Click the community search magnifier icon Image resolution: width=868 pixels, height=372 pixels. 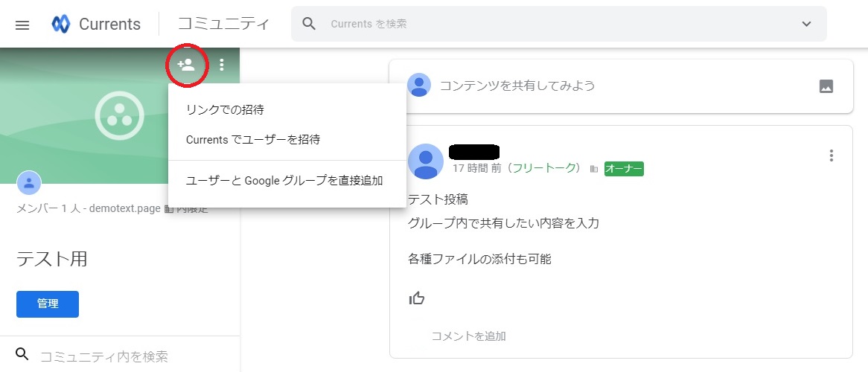click(23, 354)
